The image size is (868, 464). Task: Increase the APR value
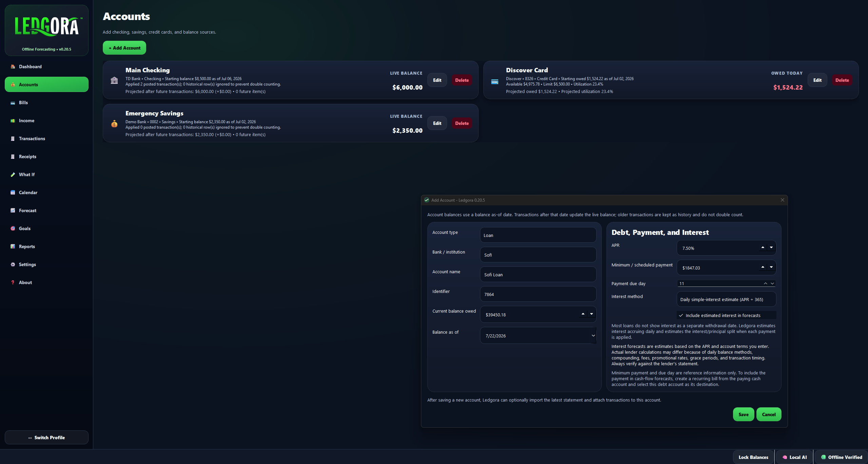[763, 247]
